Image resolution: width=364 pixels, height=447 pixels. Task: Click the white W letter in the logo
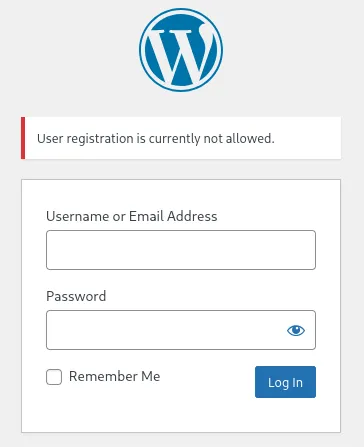click(180, 54)
